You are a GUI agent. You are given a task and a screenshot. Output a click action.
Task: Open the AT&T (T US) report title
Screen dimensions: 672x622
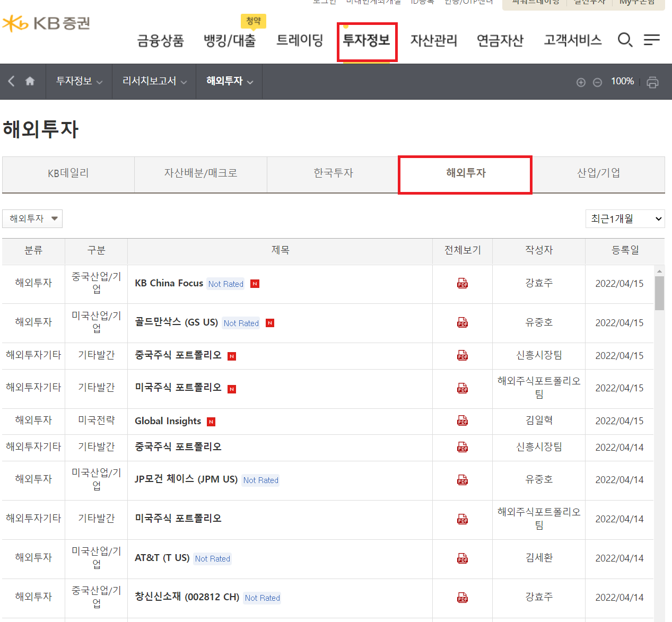(x=162, y=558)
